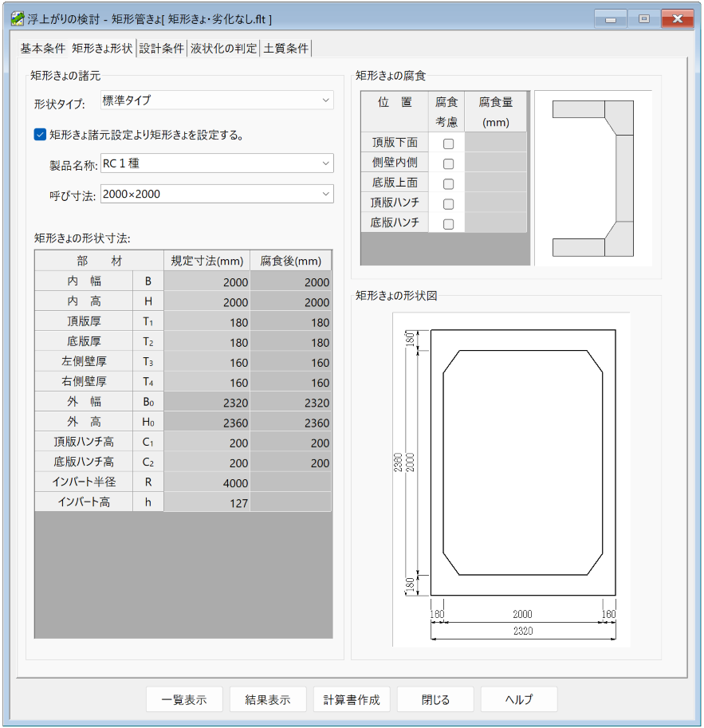Click the application icon in title bar
Viewport: 704px width, 728px height.
[18, 18]
